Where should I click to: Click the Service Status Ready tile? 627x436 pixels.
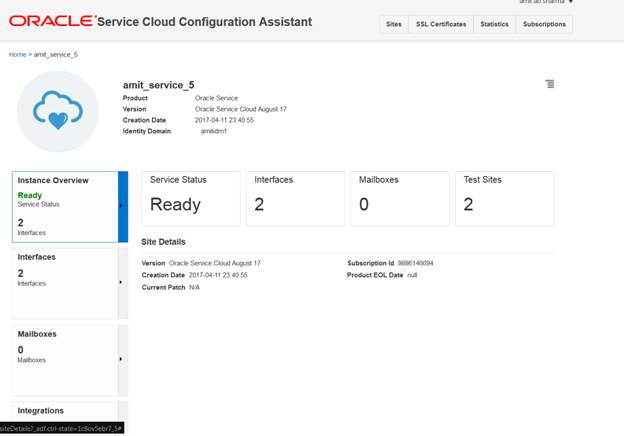click(x=191, y=199)
